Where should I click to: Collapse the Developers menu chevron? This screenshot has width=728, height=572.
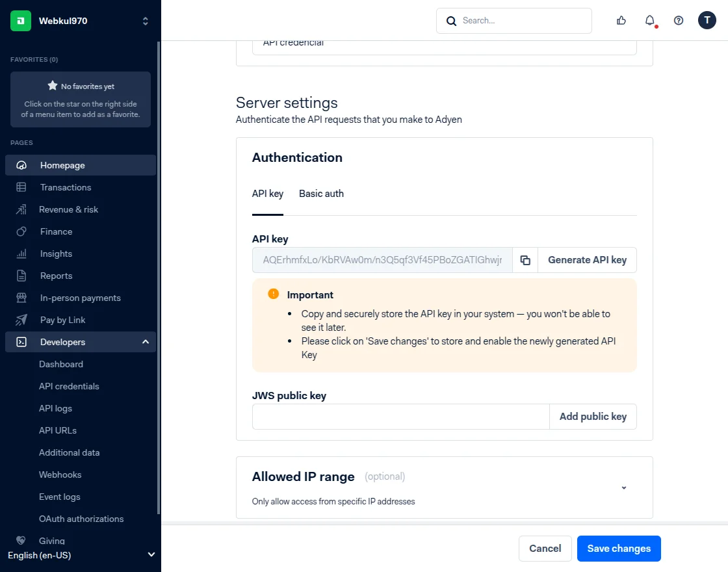pyautogui.click(x=146, y=342)
